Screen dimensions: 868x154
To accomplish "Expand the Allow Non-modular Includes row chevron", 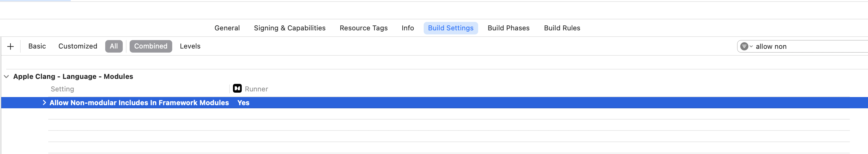I will pyautogui.click(x=44, y=103).
